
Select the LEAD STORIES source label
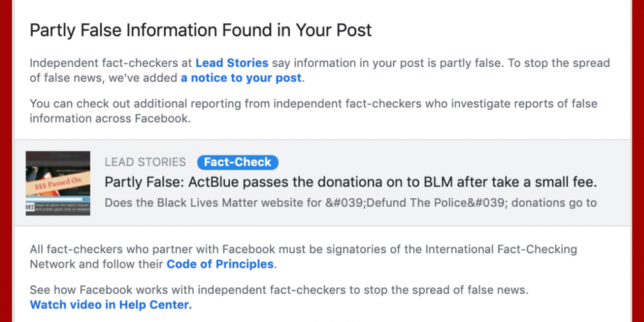tap(145, 162)
